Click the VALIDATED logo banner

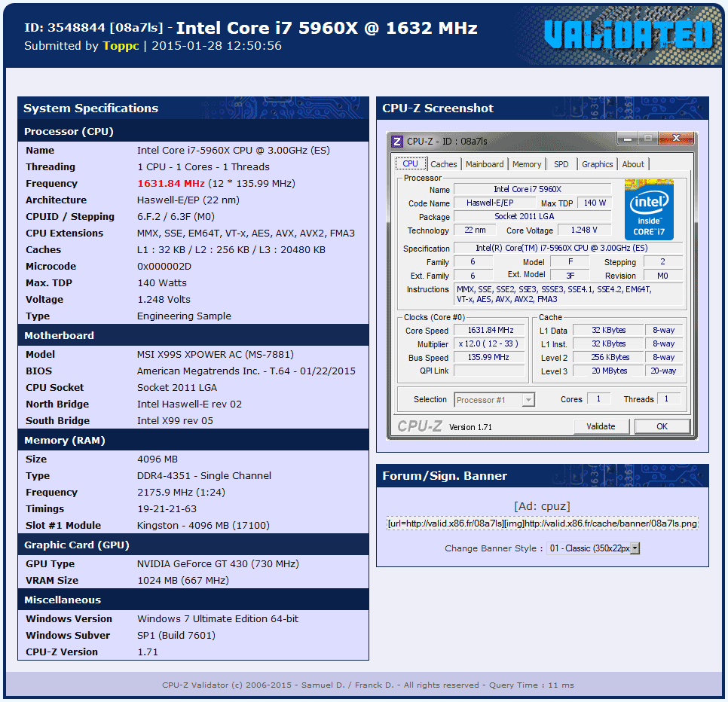628,35
